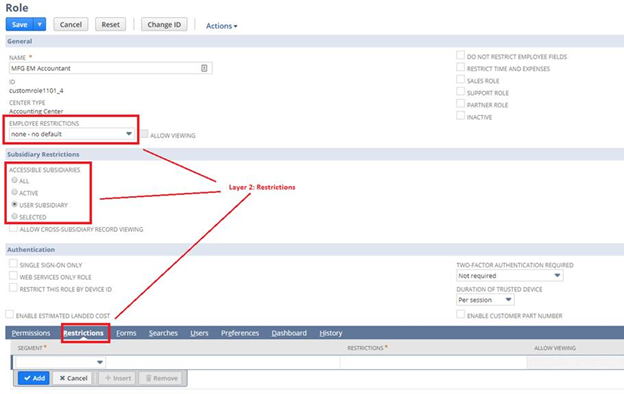
Task: Enable Single Sign-On Only
Action: pos(13,264)
